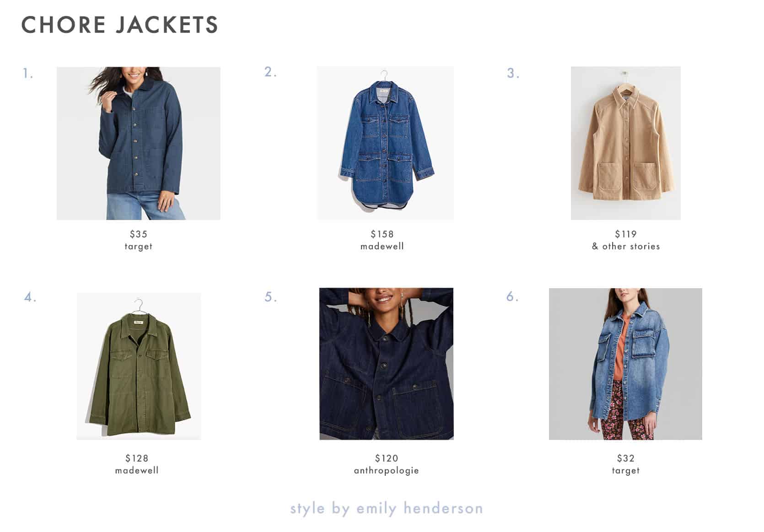Select the blue denim Madewell jacket photo
Image resolution: width=764 pixels, height=532 pixels.
click(x=385, y=143)
